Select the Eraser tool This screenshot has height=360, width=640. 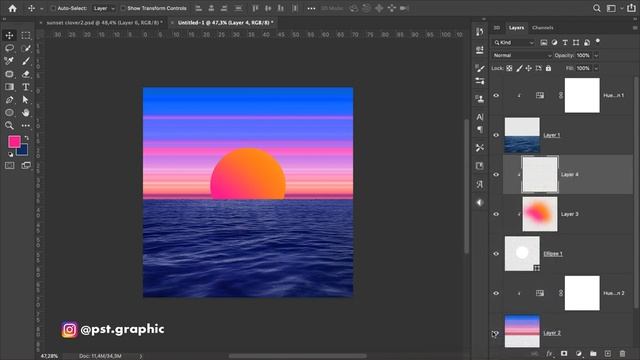pos(26,74)
